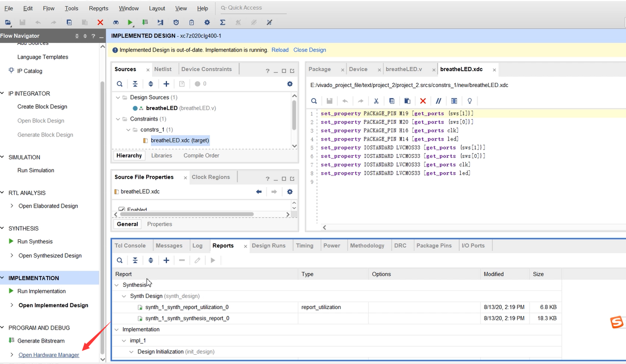
Task: Collapse the impl_1 report row
Action: (x=124, y=341)
